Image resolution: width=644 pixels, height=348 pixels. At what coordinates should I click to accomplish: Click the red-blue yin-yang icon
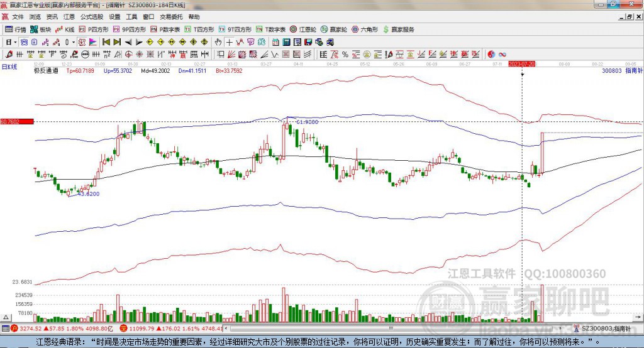tap(491, 54)
